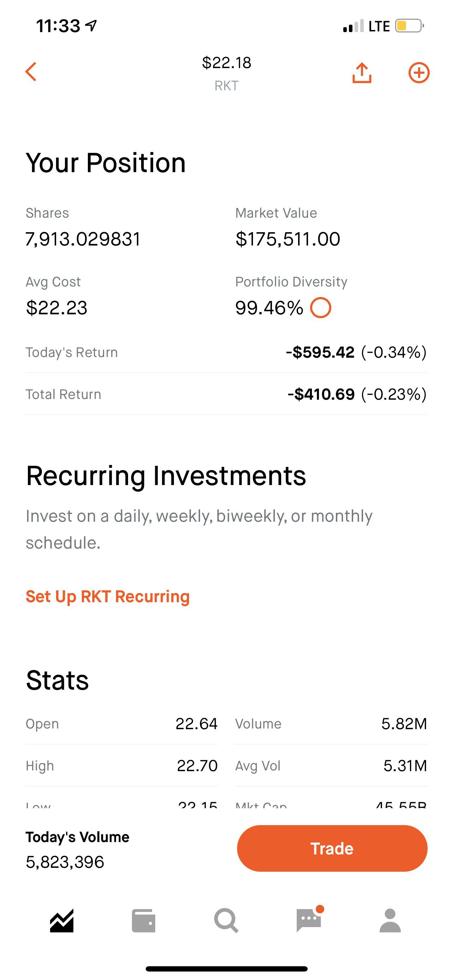Tap the back arrow icon
453x980 pixels.
(31, 72)
